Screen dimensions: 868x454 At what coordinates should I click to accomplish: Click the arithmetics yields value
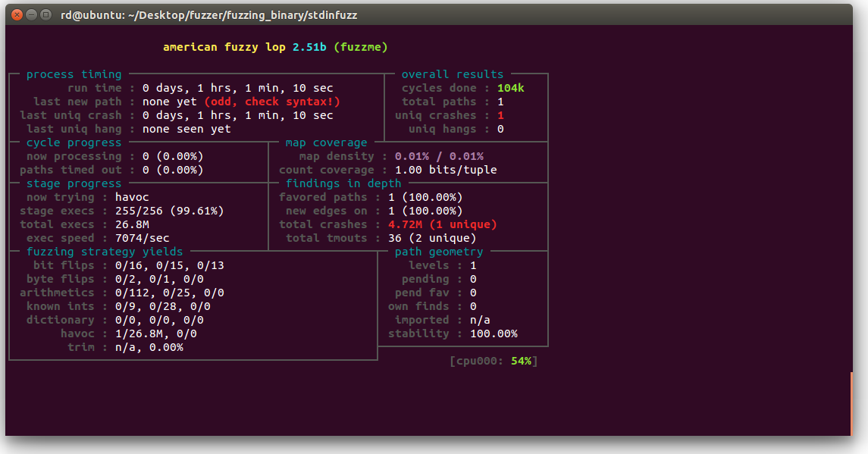click(x=169, y=293)
